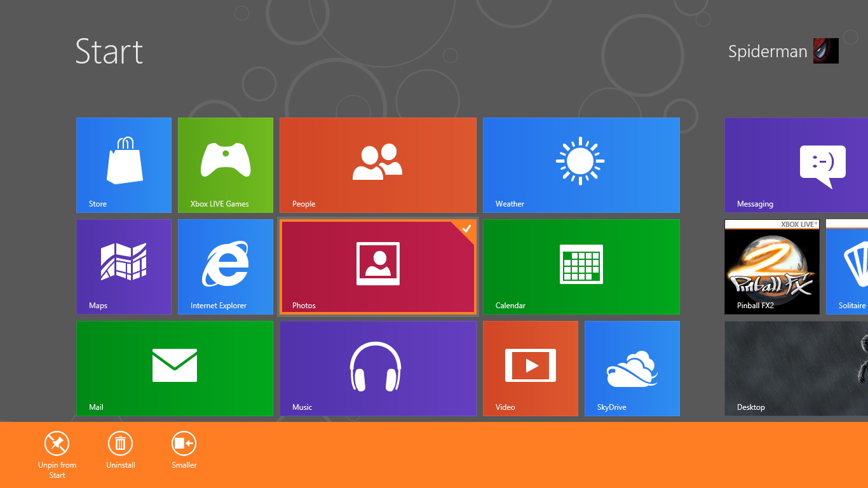Launch the Video tile
The image size is (868, 488).
(x=531, y=369)
